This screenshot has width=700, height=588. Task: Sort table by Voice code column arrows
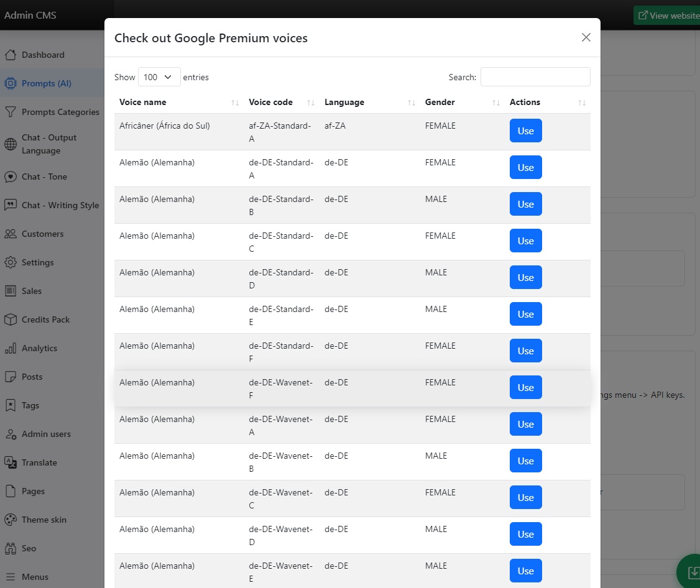pyautogui.click(x=311, y=103)
